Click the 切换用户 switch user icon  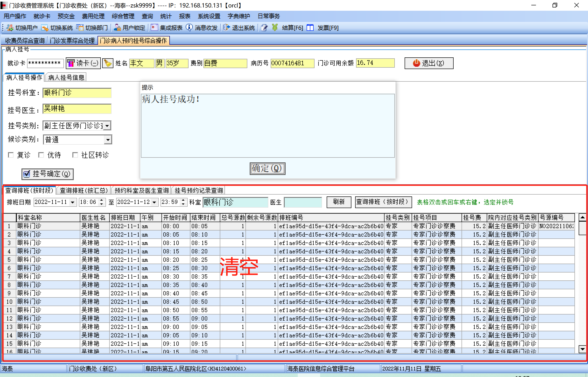tap(10, 28)
